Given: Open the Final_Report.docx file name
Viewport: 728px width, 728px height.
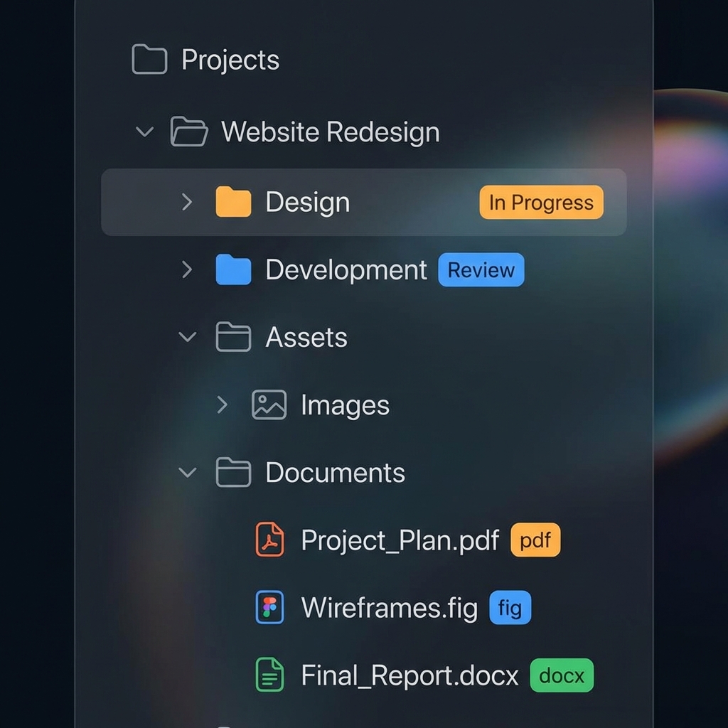Looking at the screenshot, I should tap(409, 675).
